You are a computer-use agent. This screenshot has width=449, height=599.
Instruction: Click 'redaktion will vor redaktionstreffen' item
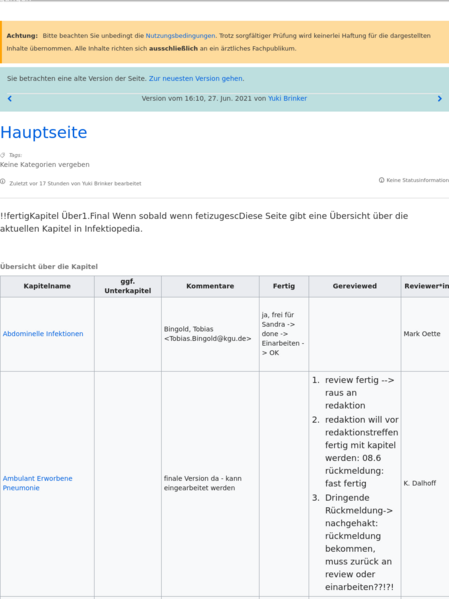coord(361,452)
